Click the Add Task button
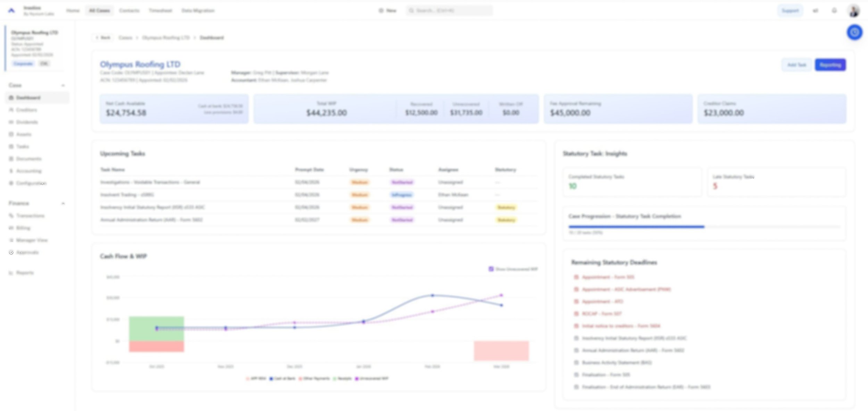This screenshot has width=868, height=411. tap(796, 65)
